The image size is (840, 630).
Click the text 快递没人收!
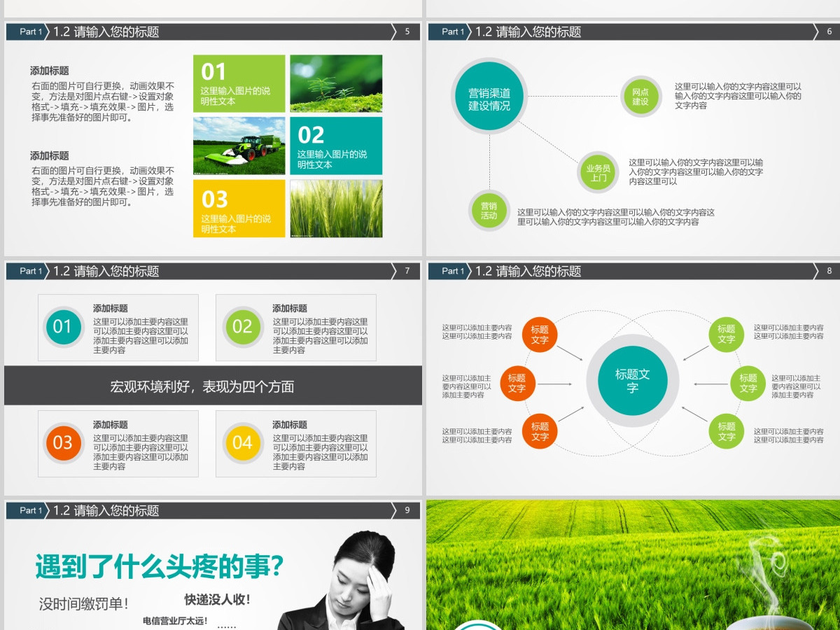217,600
